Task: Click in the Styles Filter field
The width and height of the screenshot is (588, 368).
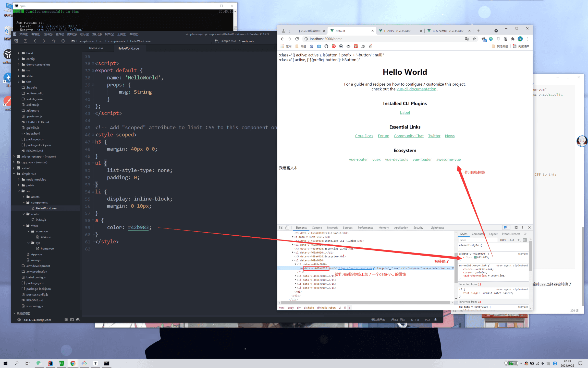Action: click(x=477, y=240)
